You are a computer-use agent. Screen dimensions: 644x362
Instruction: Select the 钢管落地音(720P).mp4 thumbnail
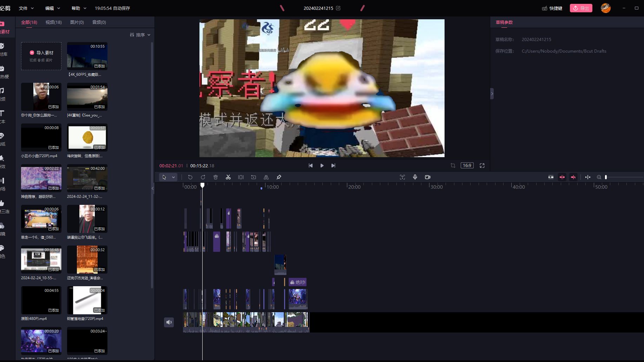[87, 300]
